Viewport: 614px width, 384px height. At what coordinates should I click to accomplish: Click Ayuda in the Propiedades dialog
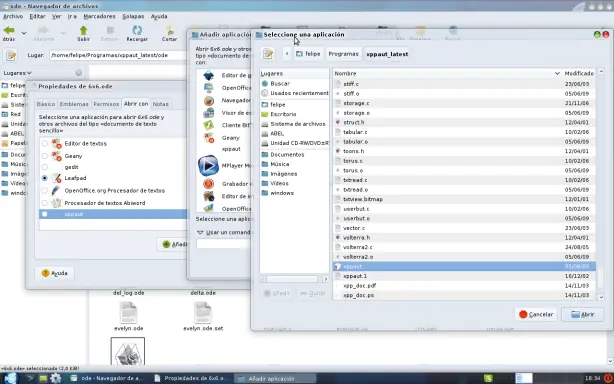[x=54, y=273]
